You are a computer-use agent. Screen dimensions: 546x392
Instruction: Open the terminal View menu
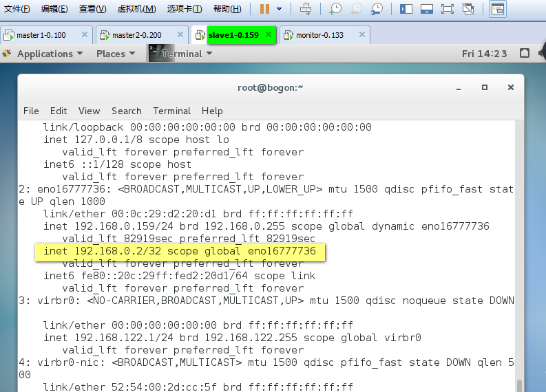click(89, 111)
